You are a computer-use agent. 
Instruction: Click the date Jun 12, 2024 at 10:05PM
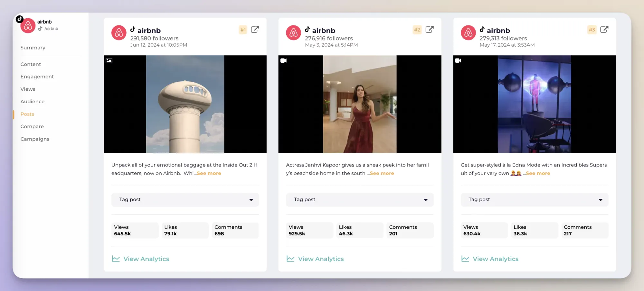tap(158, 45)
